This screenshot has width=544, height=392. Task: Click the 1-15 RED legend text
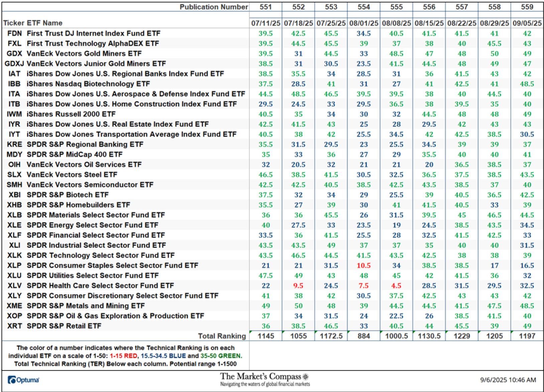click(123, 356)
